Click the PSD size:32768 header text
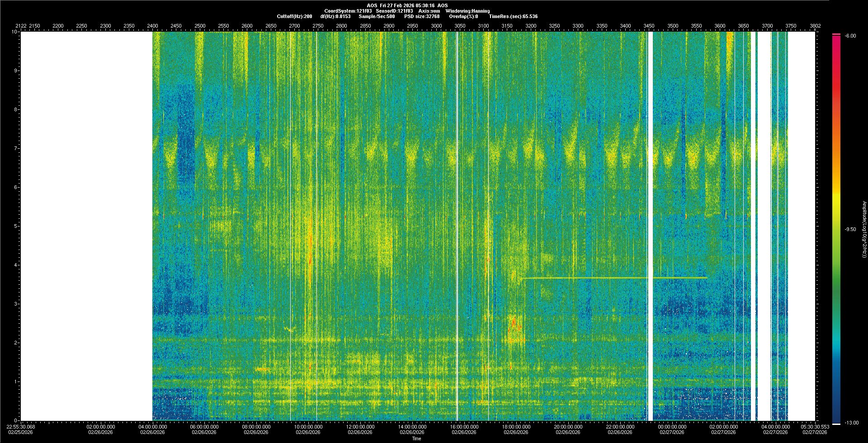Screen dimensions: 868x443 [422, 16]
